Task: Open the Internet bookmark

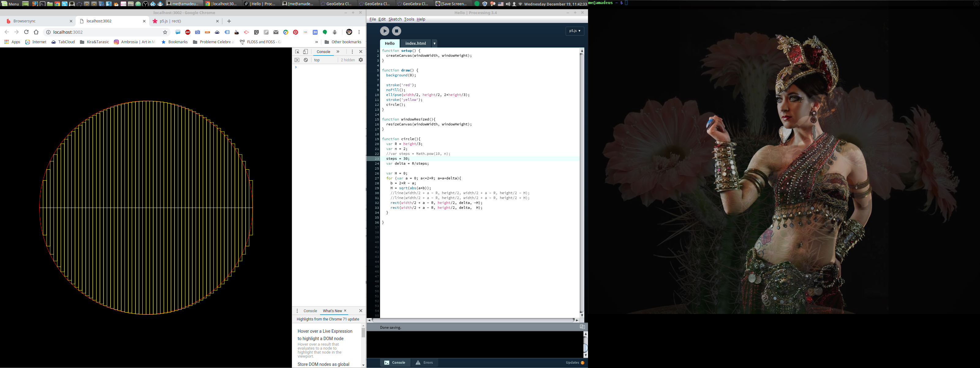Action: click(x=36, y=42)
